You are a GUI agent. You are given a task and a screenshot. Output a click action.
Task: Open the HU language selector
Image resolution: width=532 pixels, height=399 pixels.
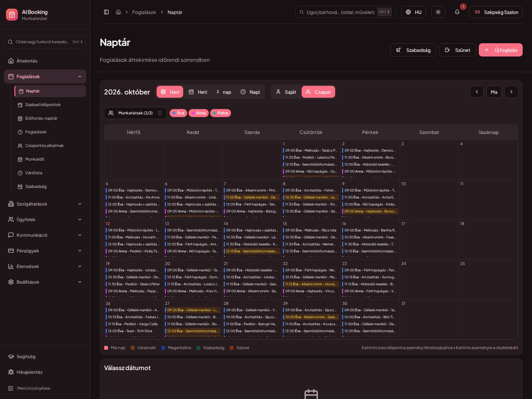pos(414,12)
